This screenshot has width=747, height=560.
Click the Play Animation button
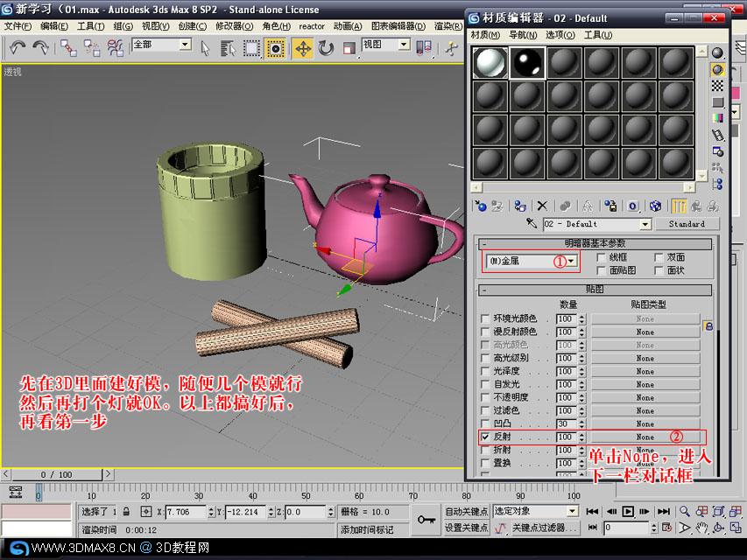coord(628,511)
